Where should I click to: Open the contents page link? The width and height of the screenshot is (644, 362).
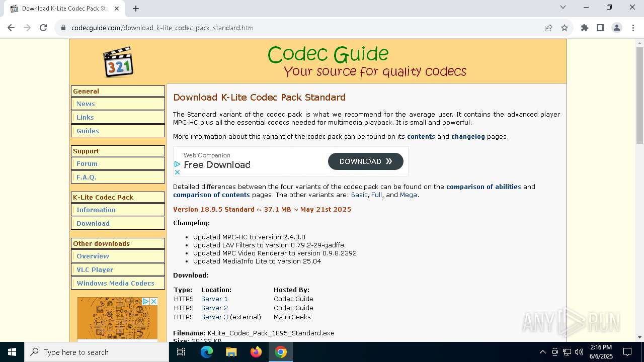coord(421,137)
